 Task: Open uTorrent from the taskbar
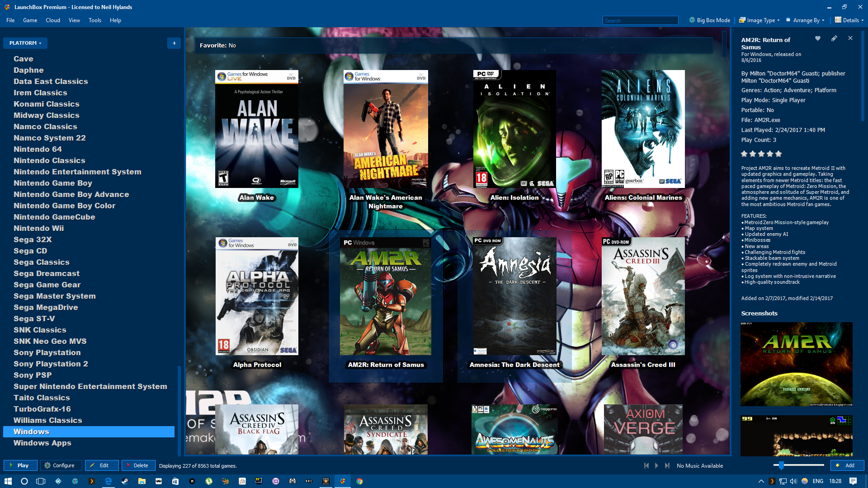[209, 481]
